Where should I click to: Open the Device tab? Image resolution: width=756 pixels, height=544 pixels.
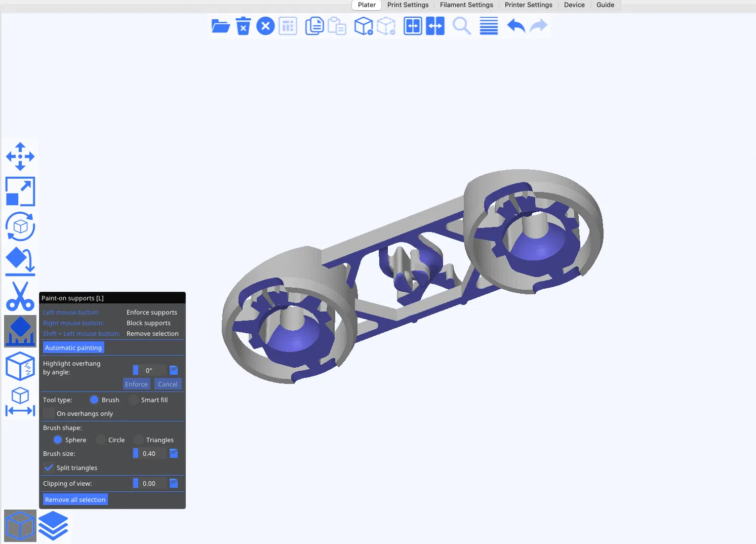[574, 5]
